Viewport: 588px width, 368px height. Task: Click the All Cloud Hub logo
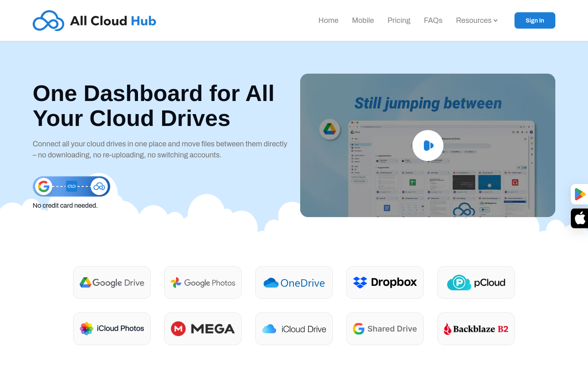[94, 20]
